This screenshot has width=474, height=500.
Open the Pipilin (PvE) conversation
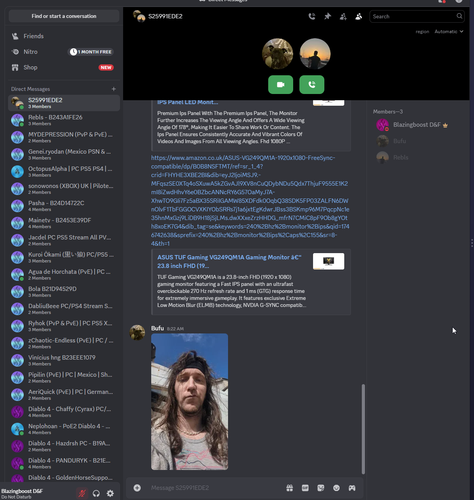click(64, 377)
